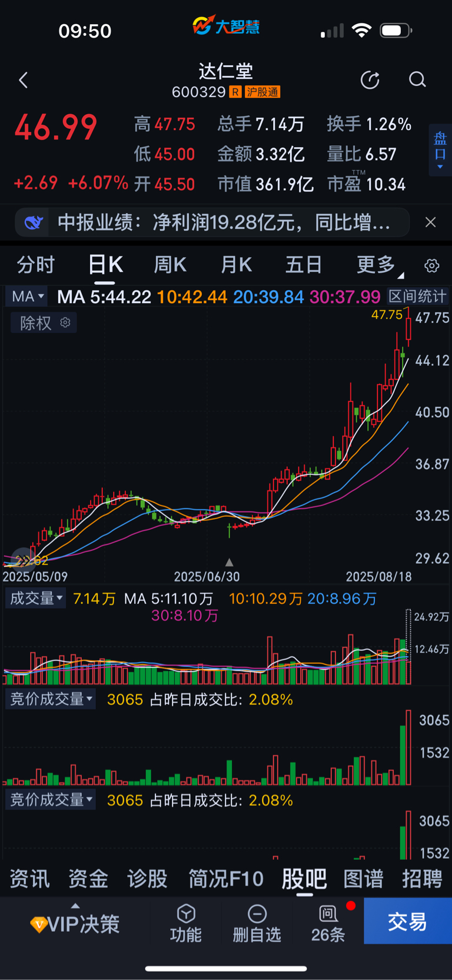
Task: Switch to the 五日 chart tab
Action: click(x=304, y=265)
